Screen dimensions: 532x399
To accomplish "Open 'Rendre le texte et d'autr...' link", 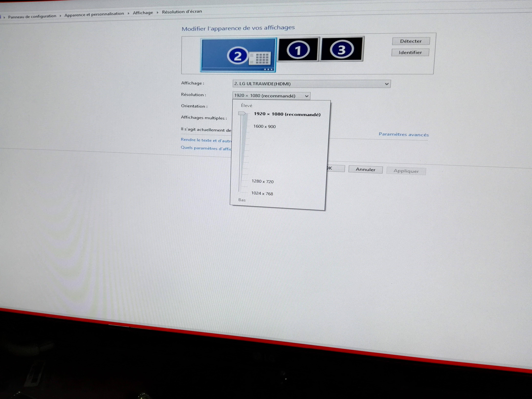I will (x=206, y=140).
